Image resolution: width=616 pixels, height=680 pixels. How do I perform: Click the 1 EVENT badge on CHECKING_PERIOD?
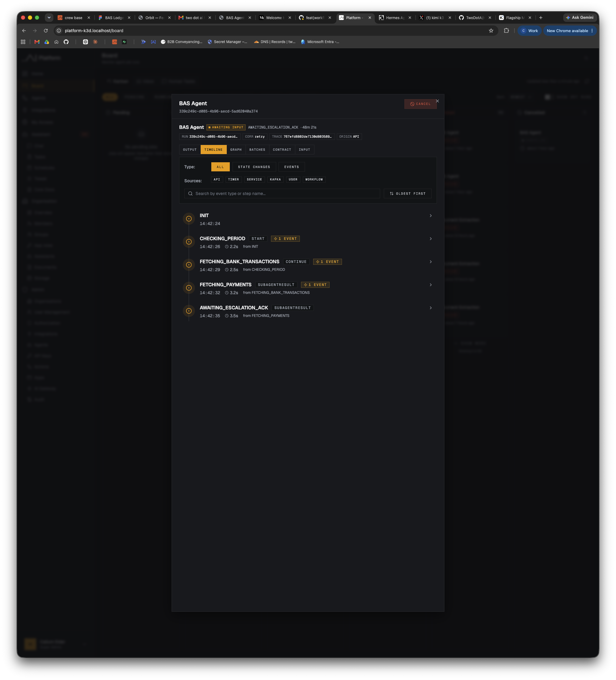[285, 239]
